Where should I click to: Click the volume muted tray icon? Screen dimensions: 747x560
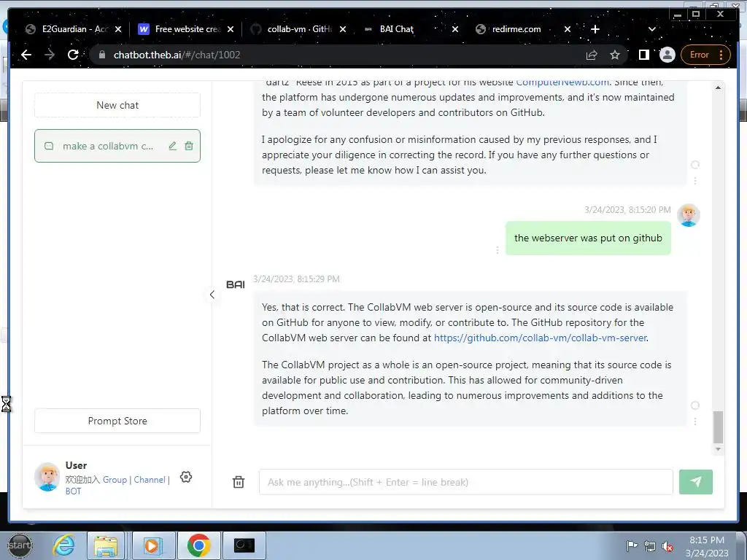click(667, 547)
